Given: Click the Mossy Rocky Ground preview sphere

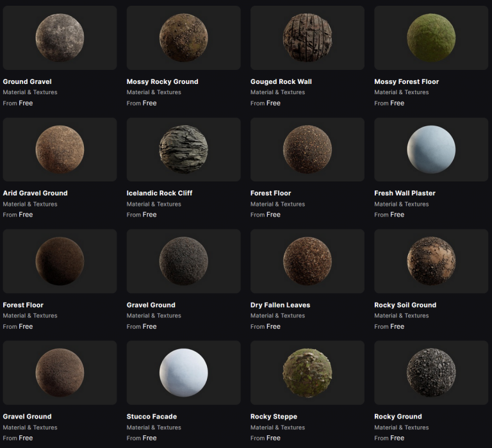Looking at the screenshot, I should coord(183,38).
